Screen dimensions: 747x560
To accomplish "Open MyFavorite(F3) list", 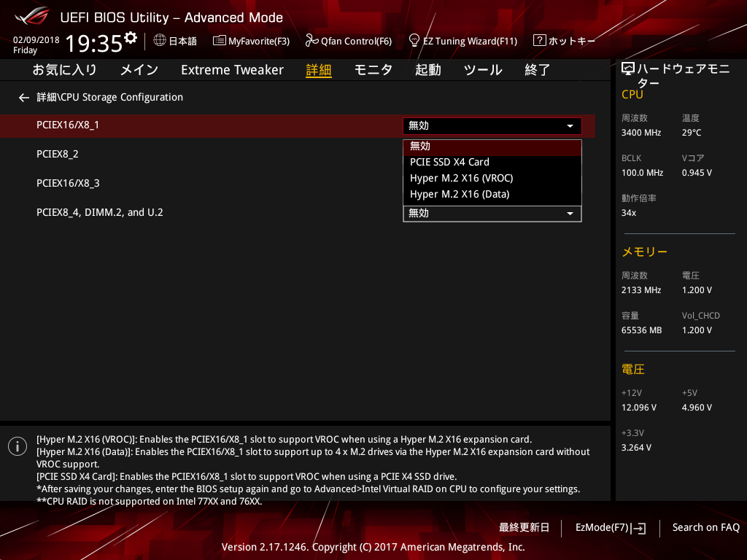I will 251,41.
